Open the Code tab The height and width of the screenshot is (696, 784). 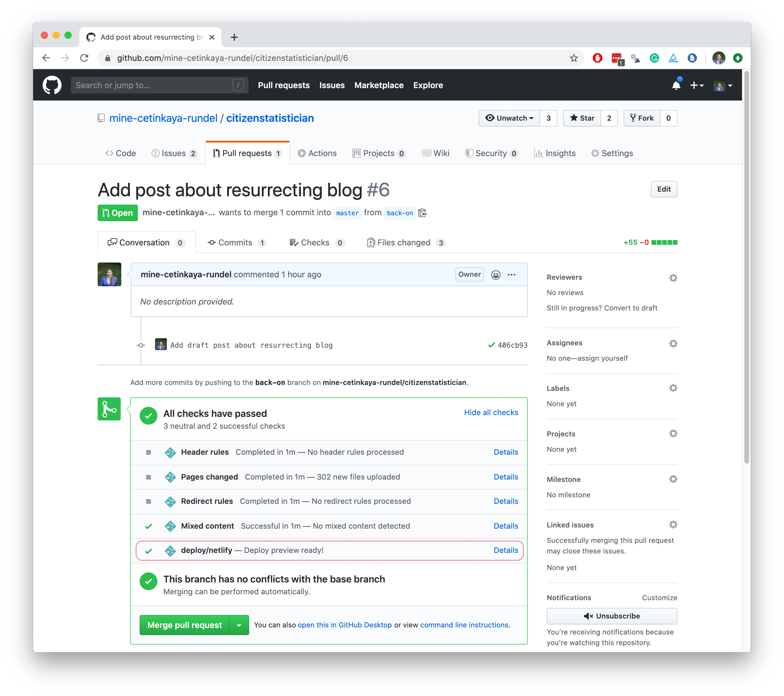(120, 153)
